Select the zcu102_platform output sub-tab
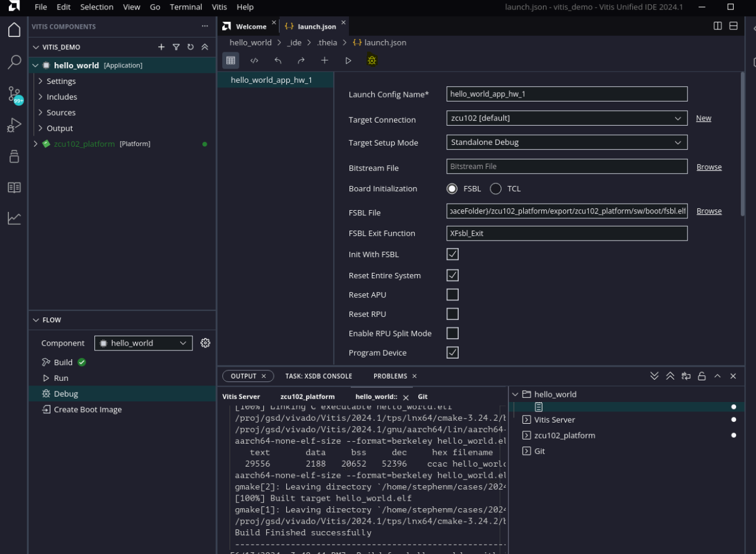 click(x=307, y=397)
